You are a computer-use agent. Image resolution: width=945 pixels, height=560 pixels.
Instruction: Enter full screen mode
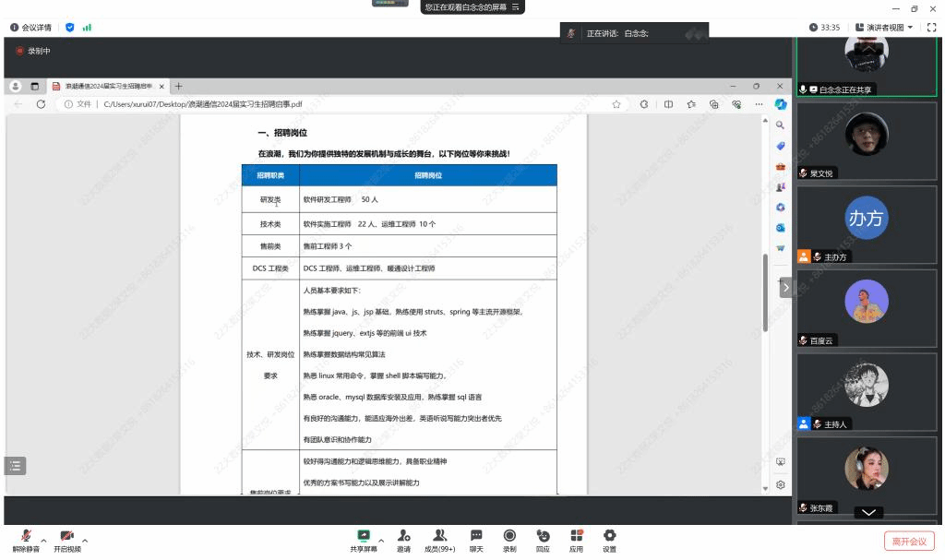[x=932, y=28]
